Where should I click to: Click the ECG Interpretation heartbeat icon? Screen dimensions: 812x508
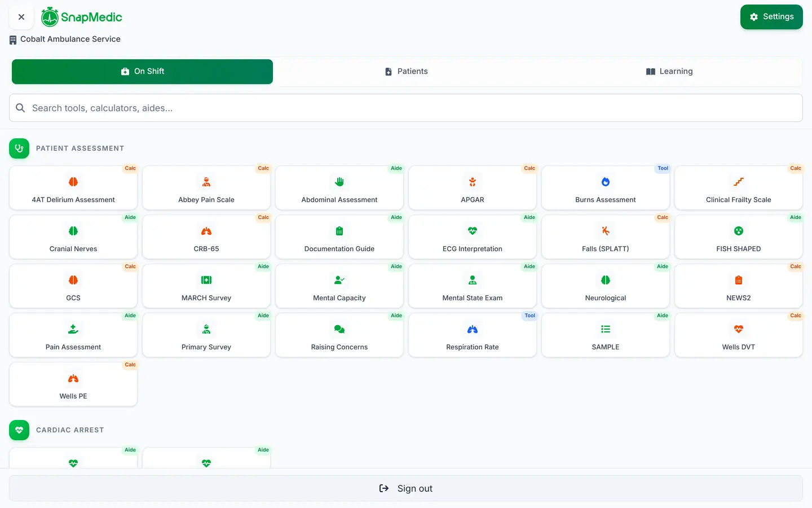(473, 231)
